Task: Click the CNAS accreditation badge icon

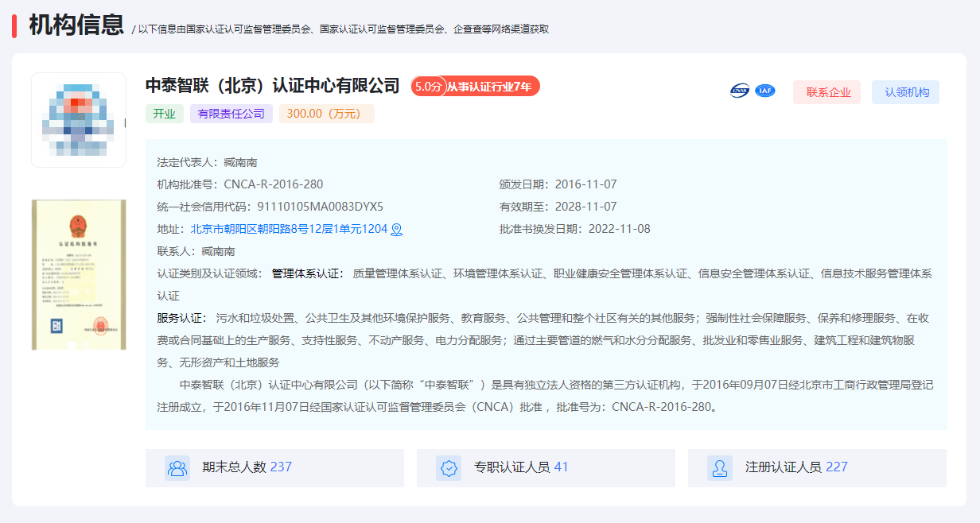Action: tap(740, 90)
